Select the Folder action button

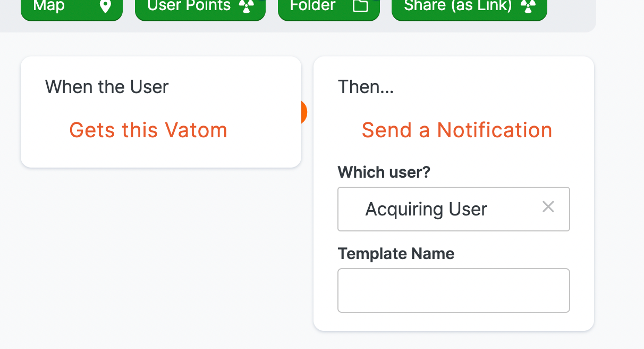click(329, 7)
